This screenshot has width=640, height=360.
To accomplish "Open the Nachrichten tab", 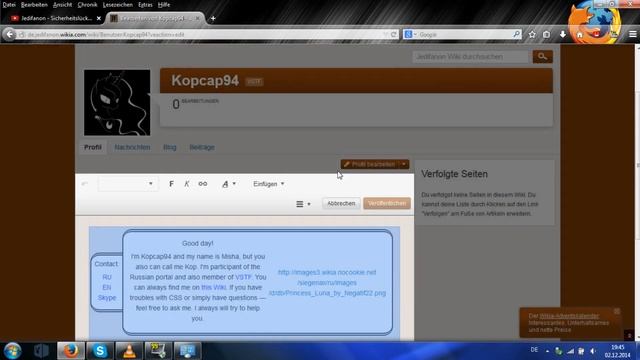I will (x=132, y=147).
